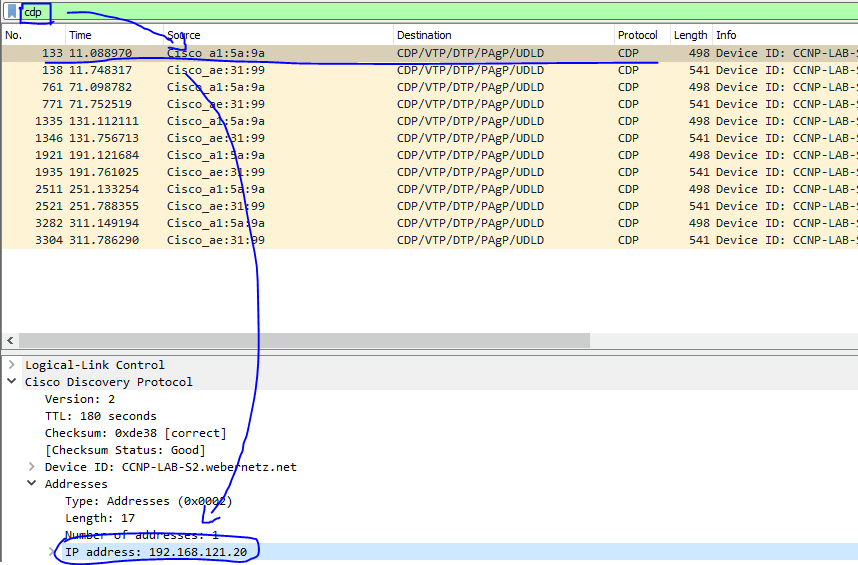This screenshot has height=565, width=858.
Task: Click destination cell of packet 2521
Action: click(471, 206)
